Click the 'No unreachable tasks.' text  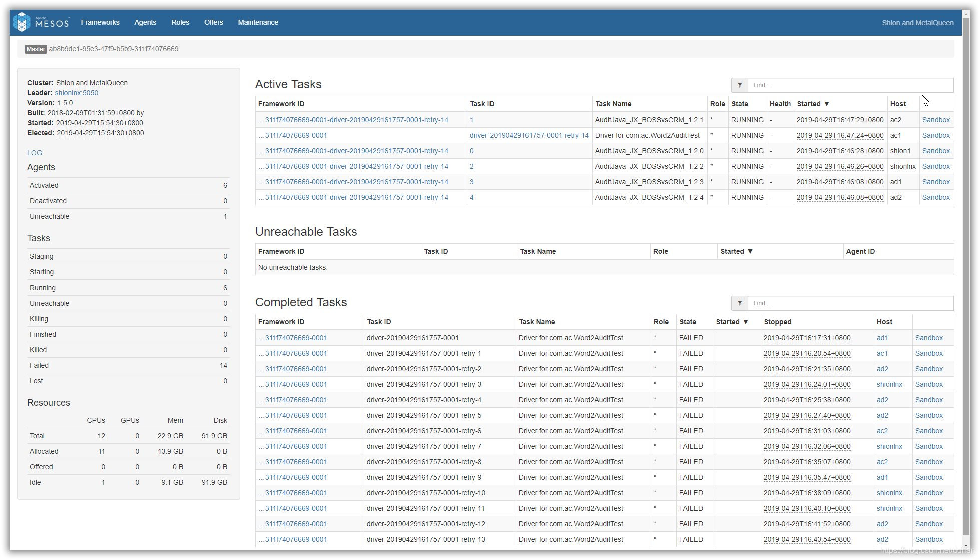tap(293, 267)
